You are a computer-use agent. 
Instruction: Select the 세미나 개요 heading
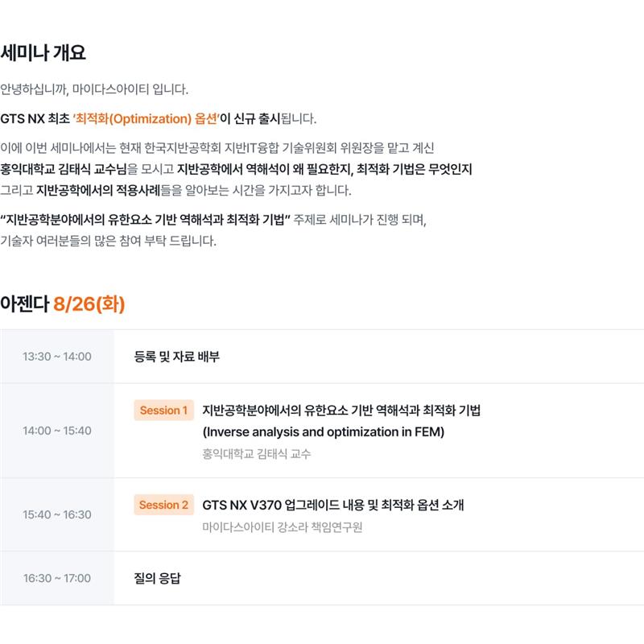pos(43,52)
